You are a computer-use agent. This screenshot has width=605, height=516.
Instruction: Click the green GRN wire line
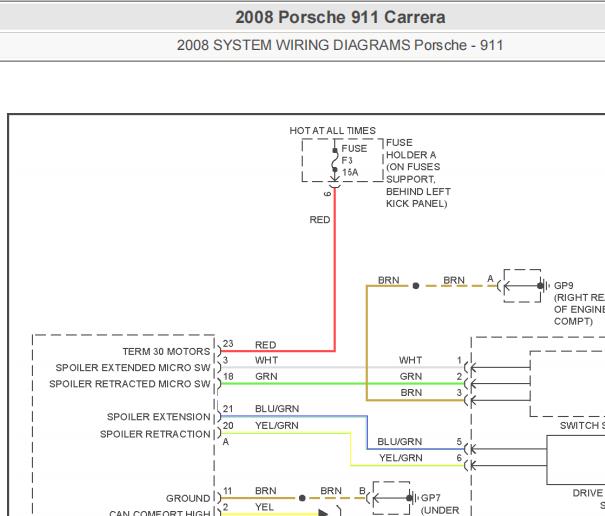tap(342, 384)
